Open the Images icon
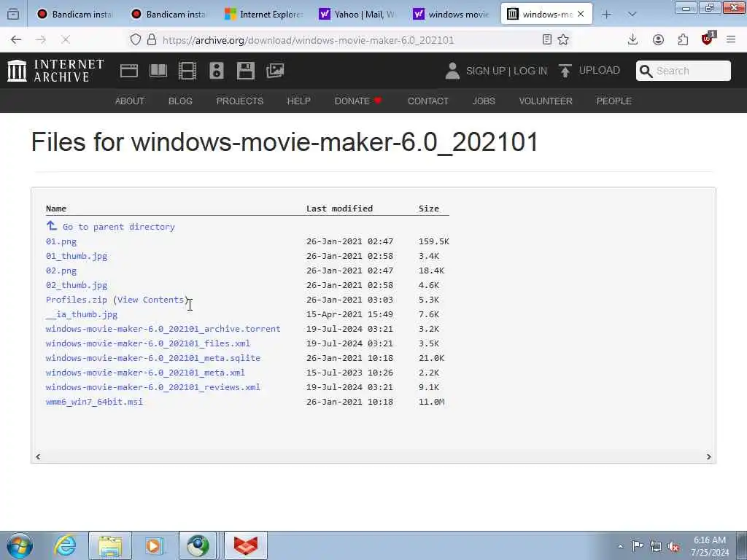The height and width of the screenshot is (560, 747). point(275,71)
